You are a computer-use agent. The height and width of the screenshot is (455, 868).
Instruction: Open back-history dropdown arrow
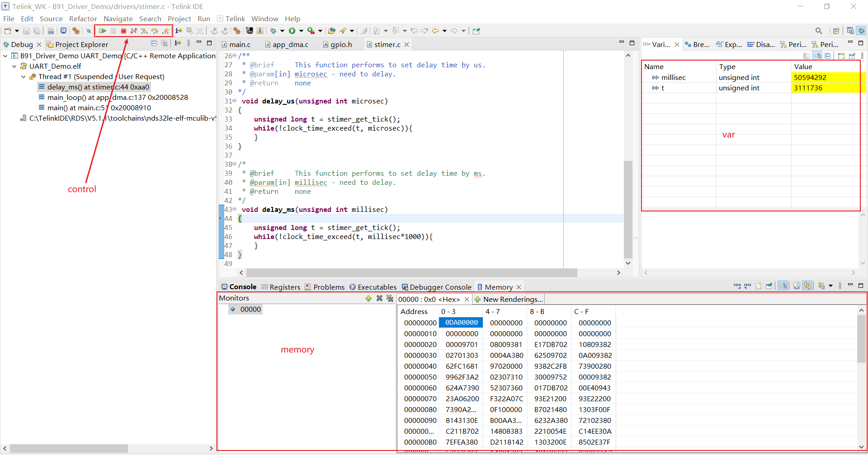[444, 31]
